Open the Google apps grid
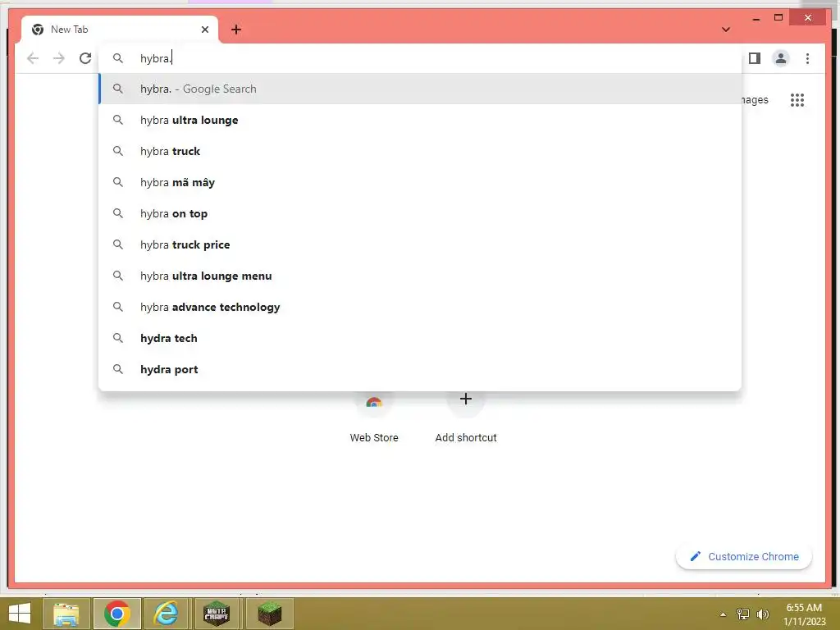 [x=797, y=100]
